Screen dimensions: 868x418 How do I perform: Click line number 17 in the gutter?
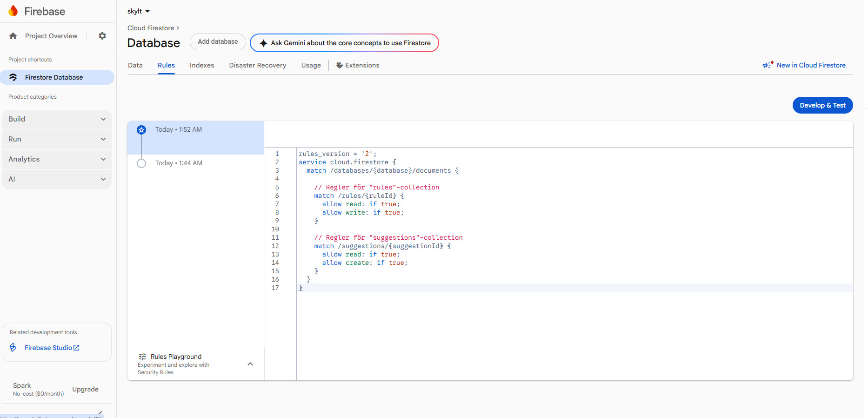(x=275, y=288)
